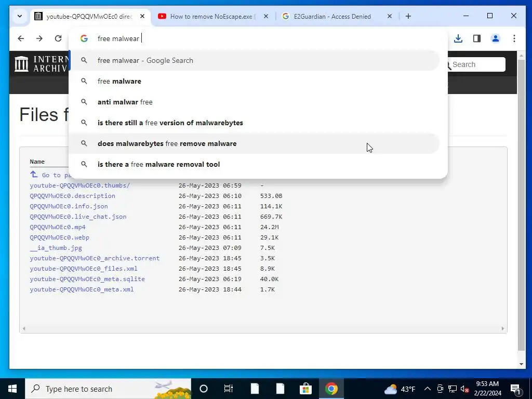Image resolution: width=532 pixels, height=399 pixels.
Task: Click the Internet Archive logo
Action: [41, 64]
